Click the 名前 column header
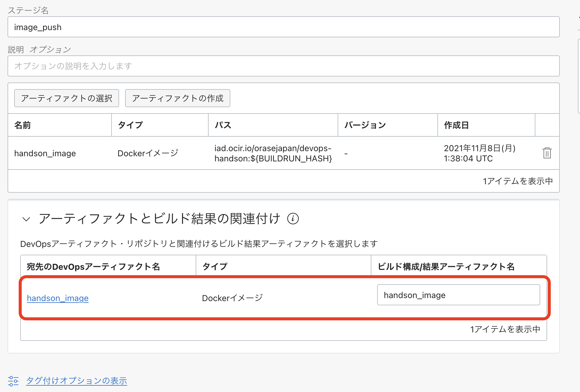The height and width of the screenshot is (392, 580). (23, 125)
